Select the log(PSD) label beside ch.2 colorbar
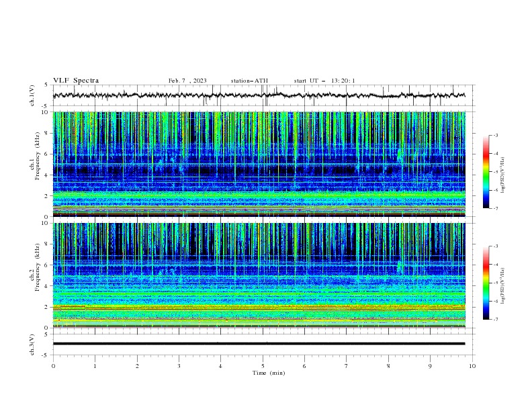 pyautogui.click(x=503, y=286)
